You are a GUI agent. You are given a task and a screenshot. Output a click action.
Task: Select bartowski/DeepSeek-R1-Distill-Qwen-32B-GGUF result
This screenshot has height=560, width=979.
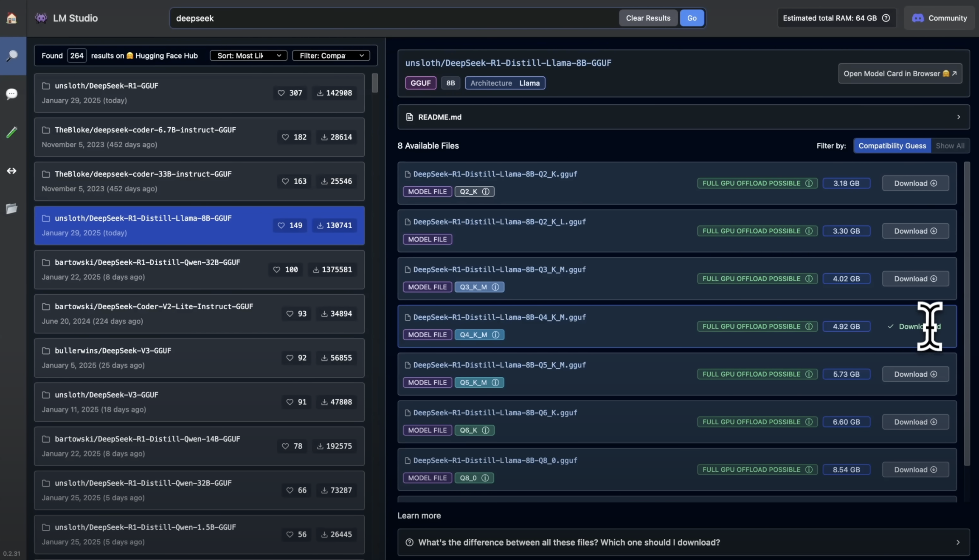point(147,263)
